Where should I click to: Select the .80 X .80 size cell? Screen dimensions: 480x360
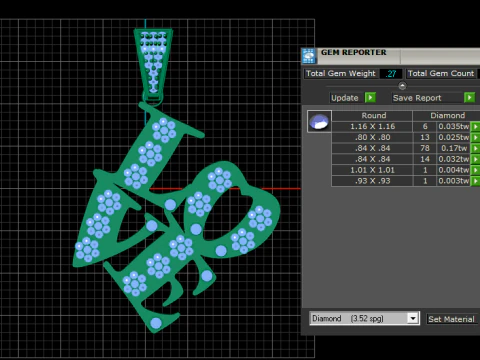(372, 137)
